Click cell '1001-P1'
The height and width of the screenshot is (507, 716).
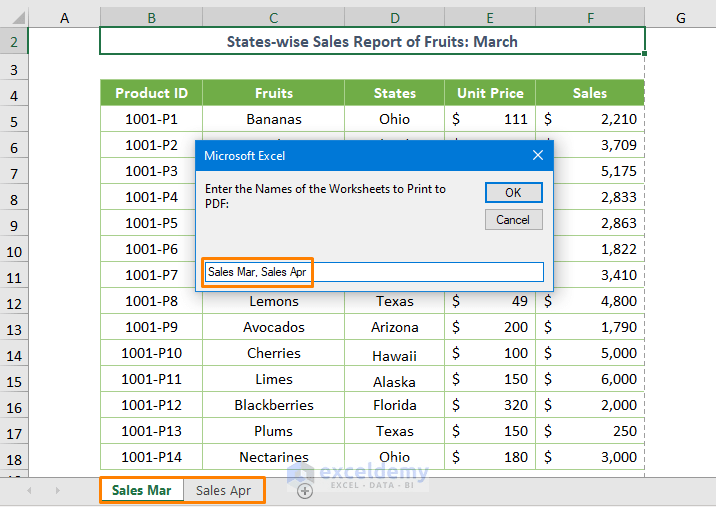point(151,119)
